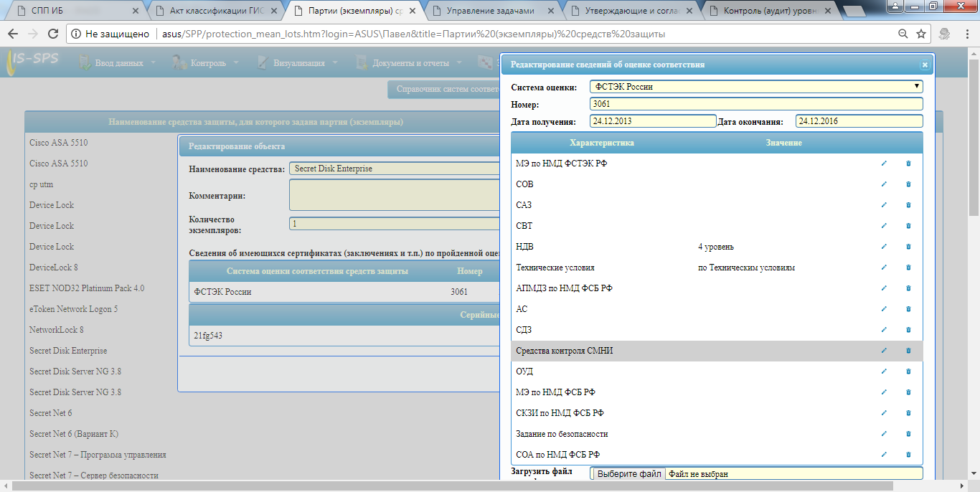Image resolution: width=980 pixels, height=492 pixels.
Task: Delete the АС characteristic
Action: pos(908,309)
